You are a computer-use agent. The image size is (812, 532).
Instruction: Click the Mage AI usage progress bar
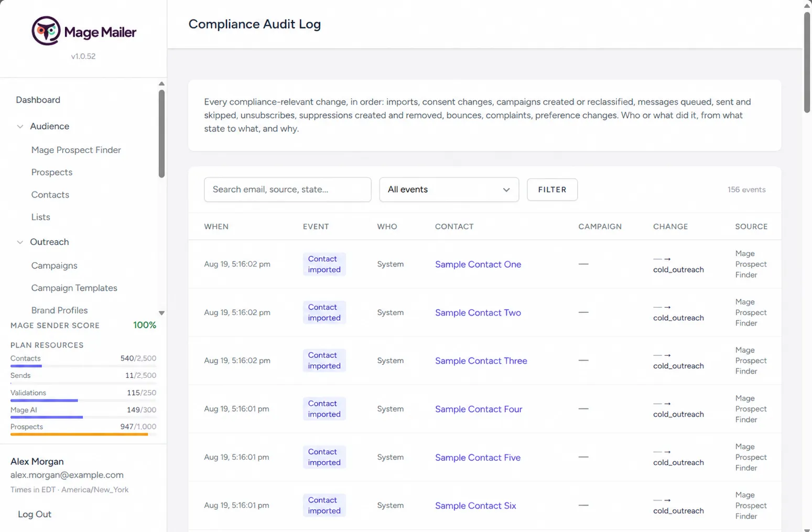click(x=83, y=417)
